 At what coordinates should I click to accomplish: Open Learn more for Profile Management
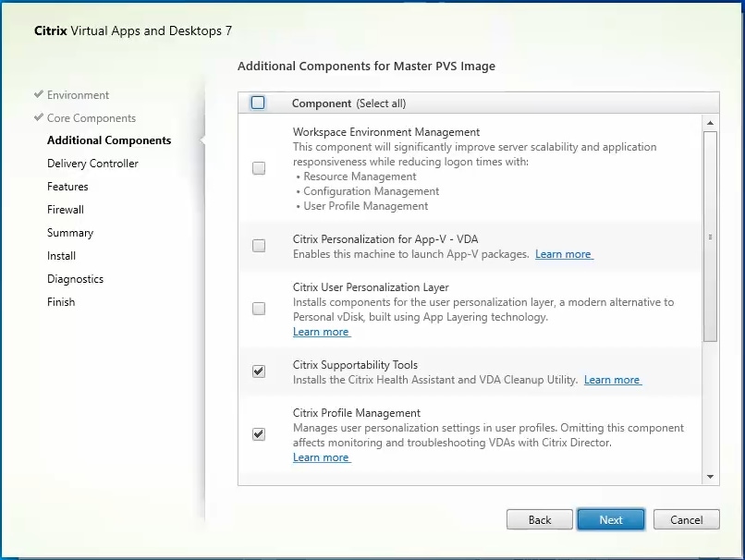click(321, 457)
